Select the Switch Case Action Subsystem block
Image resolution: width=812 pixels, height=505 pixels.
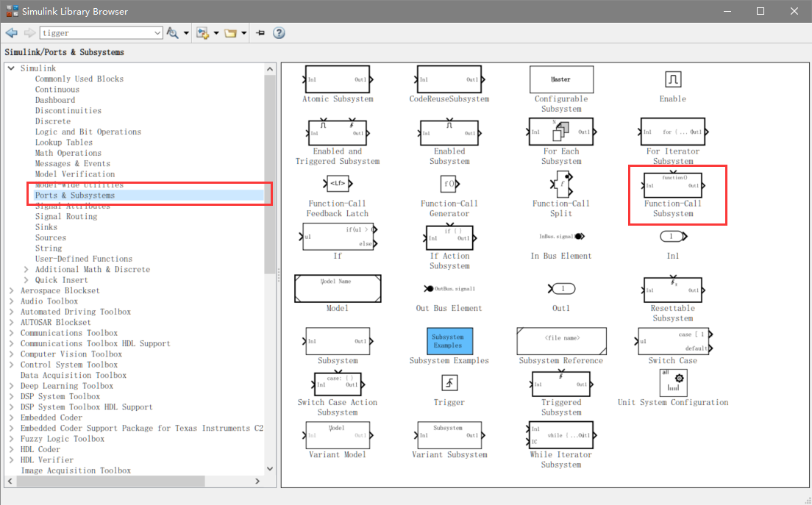[x=338, y=384]
